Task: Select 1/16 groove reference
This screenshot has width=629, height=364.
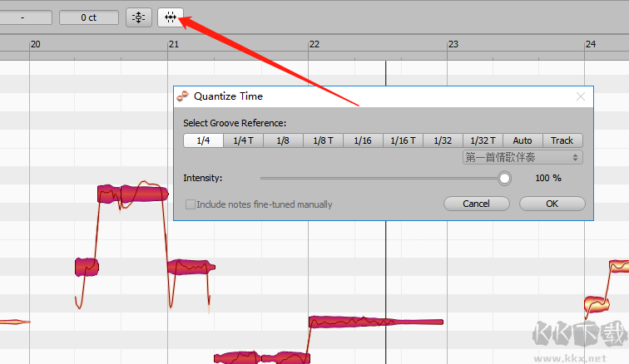Action: click(363, 140)
